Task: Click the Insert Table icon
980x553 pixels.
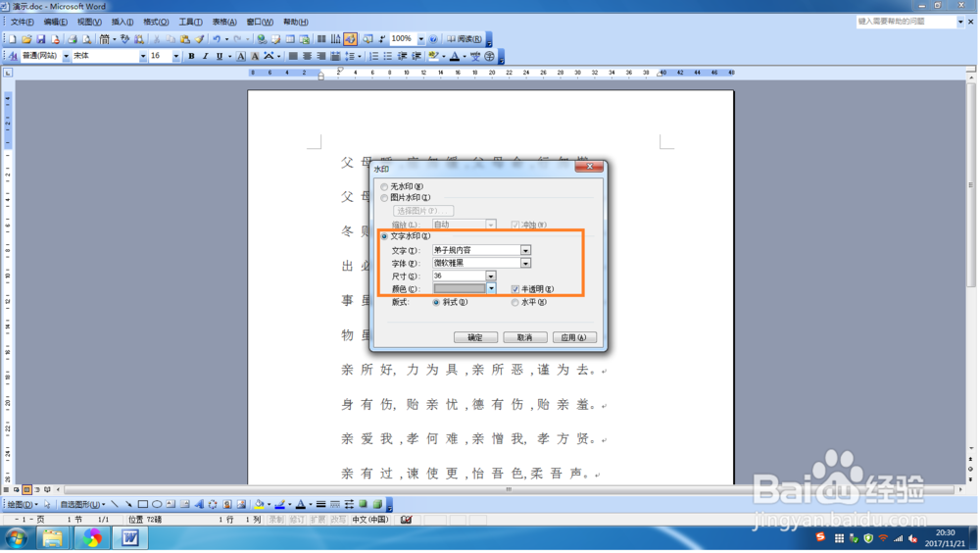Action: click(291, 39)
